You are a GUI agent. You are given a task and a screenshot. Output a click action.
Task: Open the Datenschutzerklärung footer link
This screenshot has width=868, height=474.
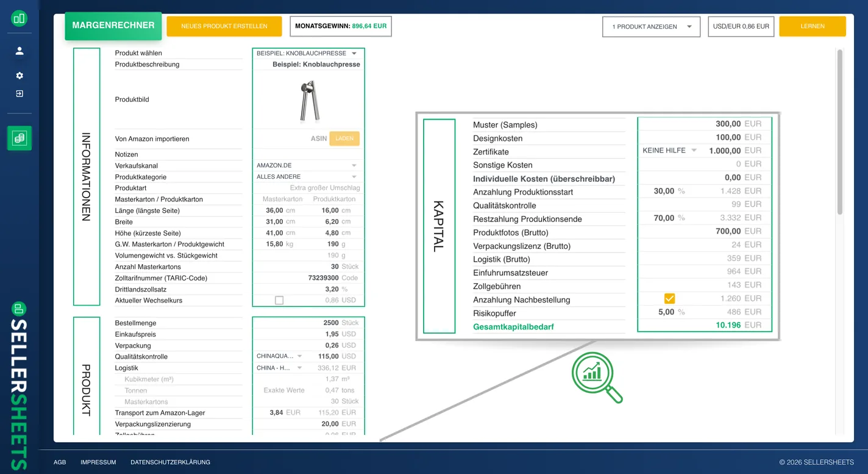(170, 462)
